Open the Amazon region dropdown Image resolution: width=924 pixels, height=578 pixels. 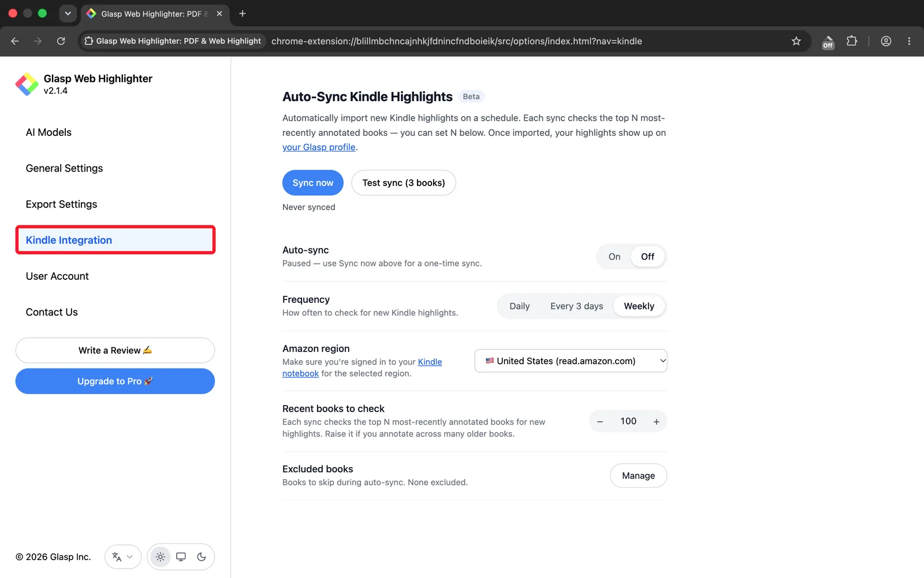571,361
